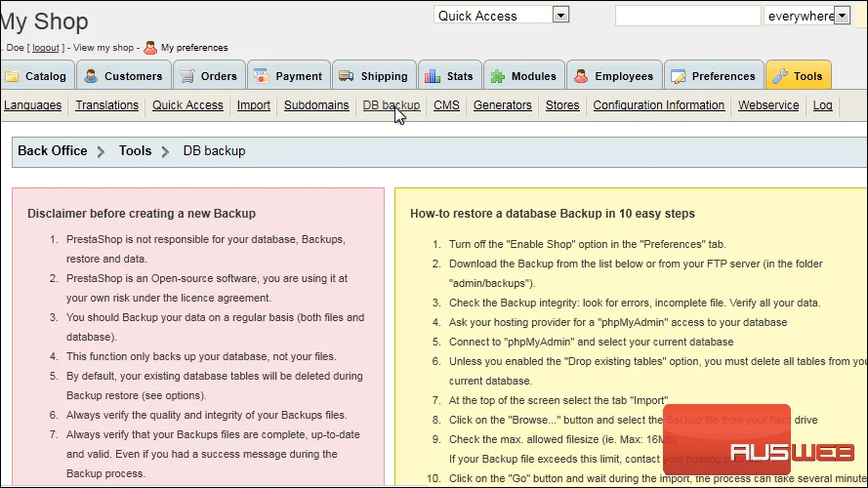Open the Customers tab

(x=124, y=75)
